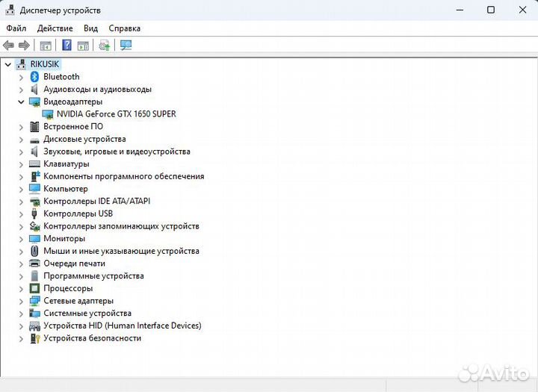This screenshot has width=538, height=392.
Task: Expand the Программные устройства chevron
Action: coord(21,276)
